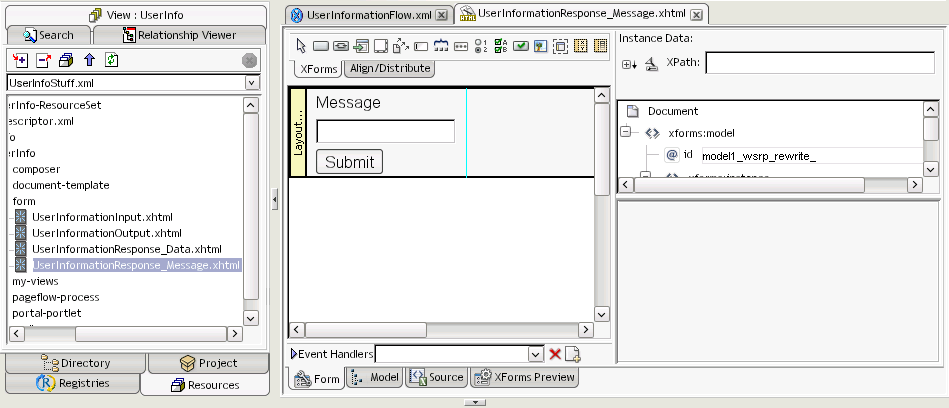Image resolution: width=949 pixels, height=408 pixels.
Task: Pick the dashed group container tool
Action: point(560,46)
